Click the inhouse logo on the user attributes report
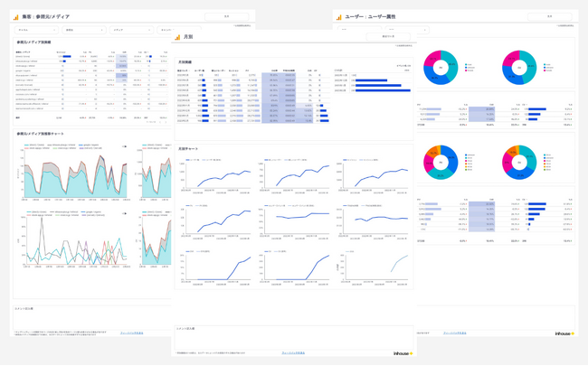 [x=564, y=333]
